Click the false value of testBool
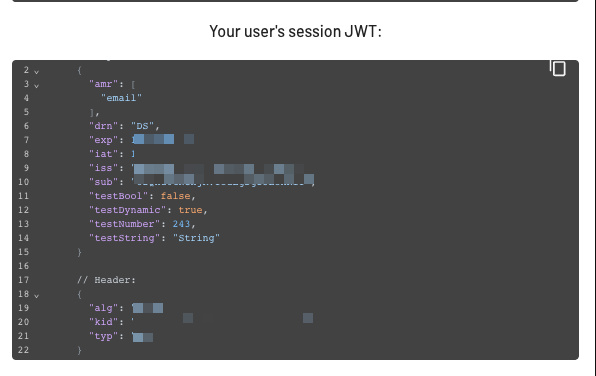596x376 pixels. 175,196
